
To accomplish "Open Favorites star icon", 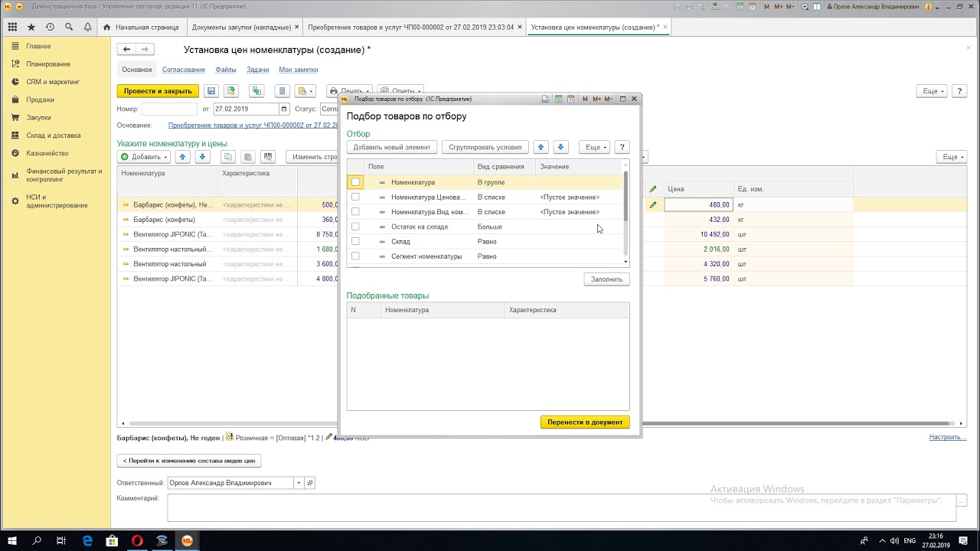I will (x=31, y=27).
